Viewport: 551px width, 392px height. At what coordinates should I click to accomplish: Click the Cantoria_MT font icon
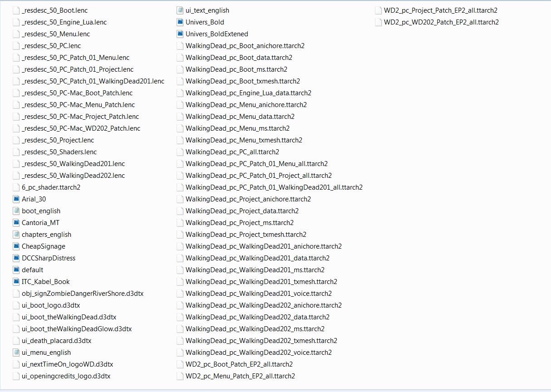tap(16, 223)
